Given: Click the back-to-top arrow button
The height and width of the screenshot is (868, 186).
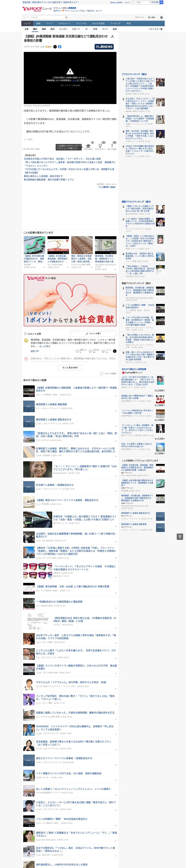Looking at the screenshot, I should tap(180, 536).
